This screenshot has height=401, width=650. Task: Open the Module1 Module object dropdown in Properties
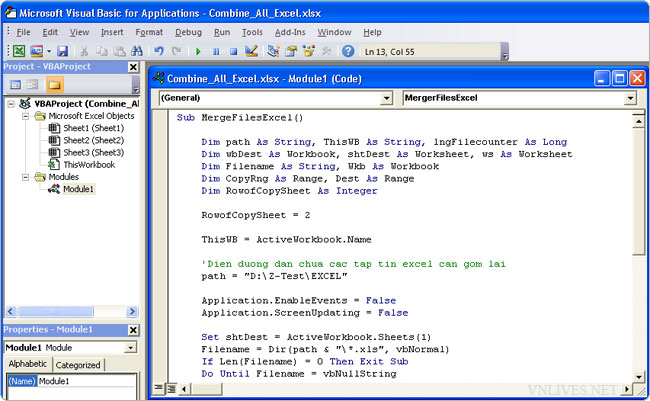(x=131, y=348)
